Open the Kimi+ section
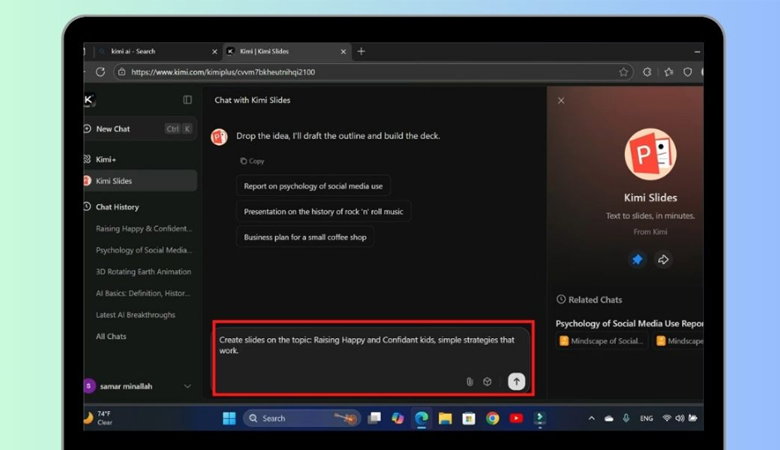The width and height of the screenshot is (780, 450). click(x=105, y=159)
